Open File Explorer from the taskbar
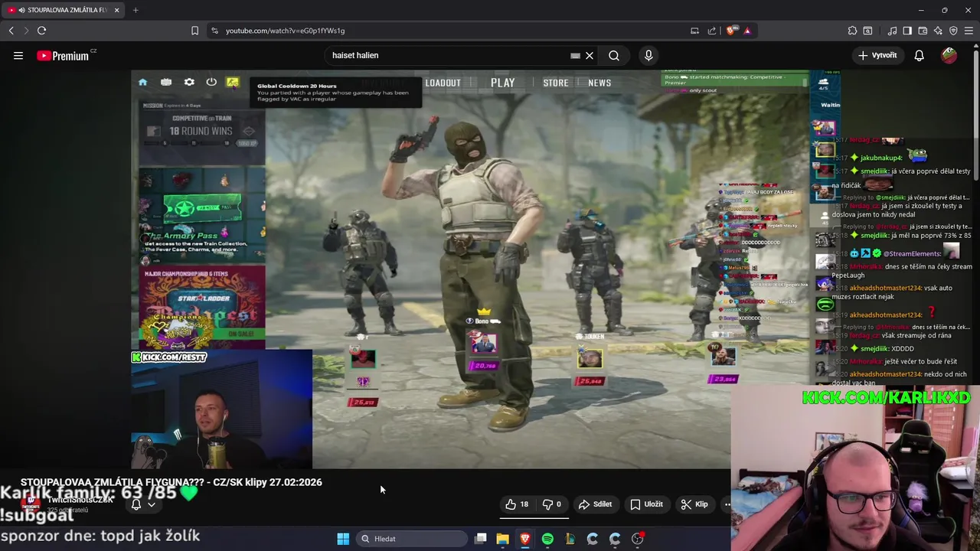980x551 pixels. pos(502,539)
